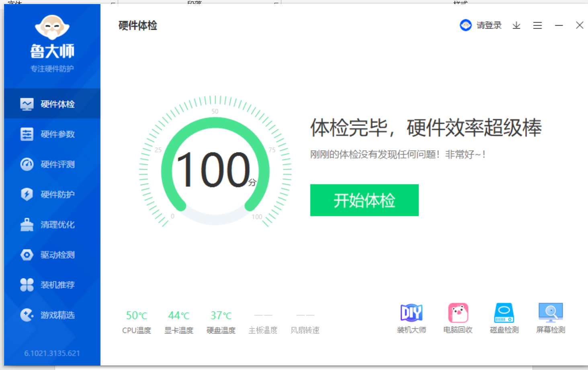The width and height of the screenshot is (588, 370).
Task: Click the 鲁大师 mascot logo
Action: 52,28
